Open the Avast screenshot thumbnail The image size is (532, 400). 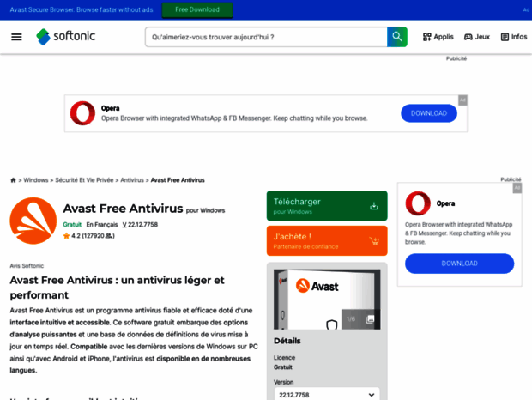pos(327,300)
